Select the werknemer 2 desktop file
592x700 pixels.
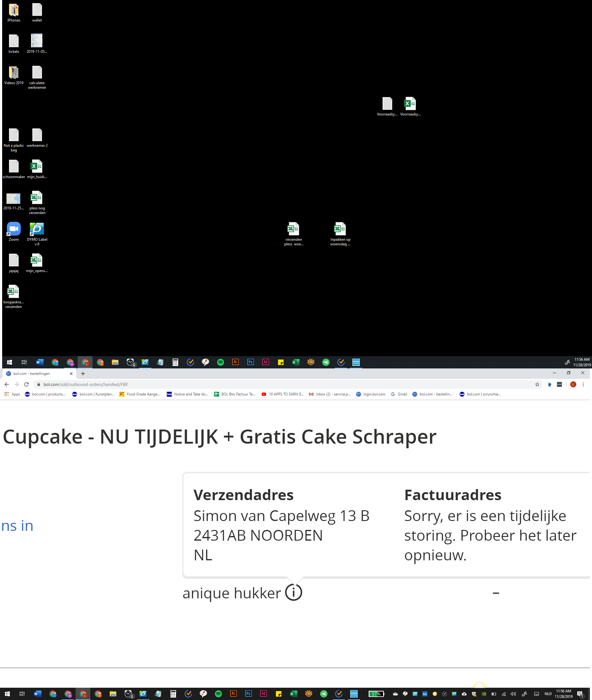pyautogui.click(x=37, y=138)
